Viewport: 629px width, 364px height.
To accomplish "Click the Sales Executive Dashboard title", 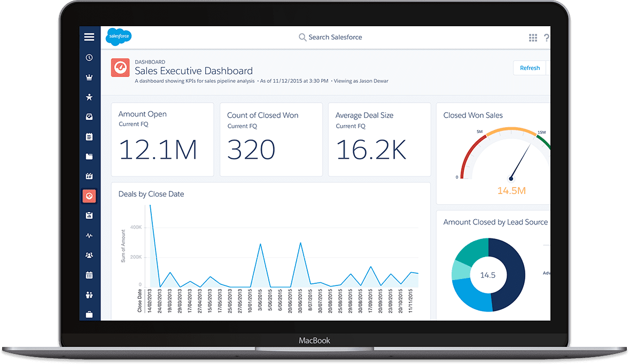I will click(194, 71).
